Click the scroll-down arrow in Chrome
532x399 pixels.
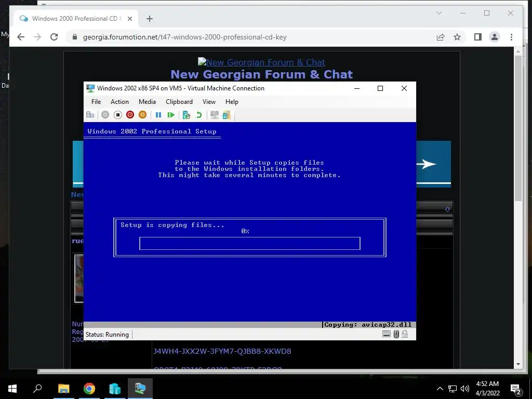click(x=518, y=364)
